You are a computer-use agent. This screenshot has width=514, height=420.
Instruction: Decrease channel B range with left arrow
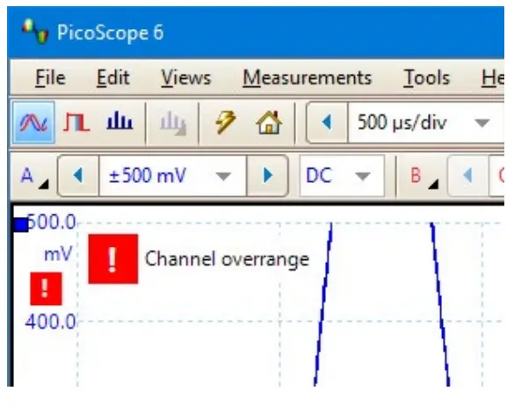point(467,176)
